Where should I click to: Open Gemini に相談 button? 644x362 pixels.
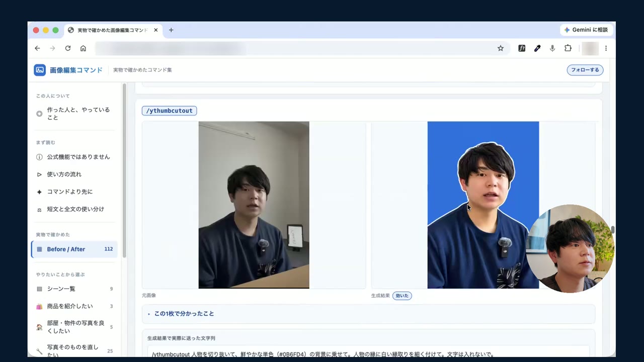(x=586, y=30)
